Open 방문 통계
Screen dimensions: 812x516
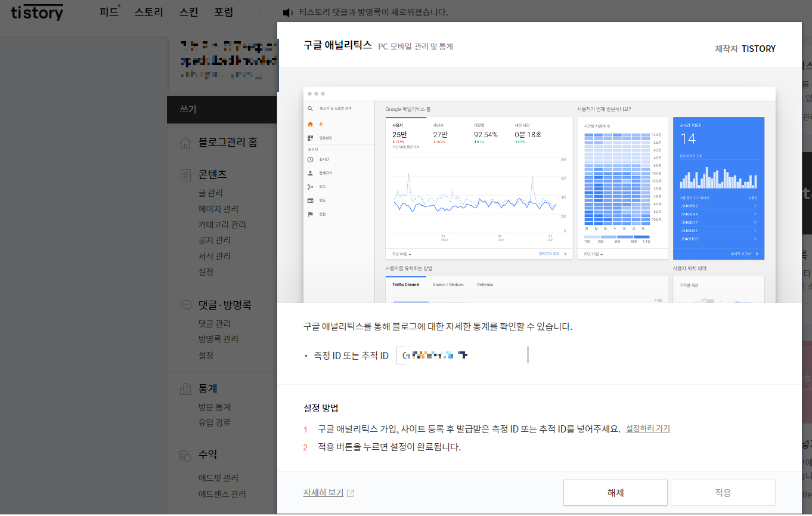(215, 407)
